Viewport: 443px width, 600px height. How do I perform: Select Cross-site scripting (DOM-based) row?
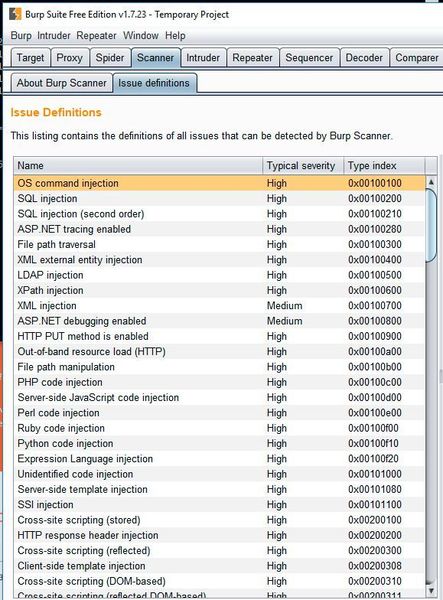219,581
